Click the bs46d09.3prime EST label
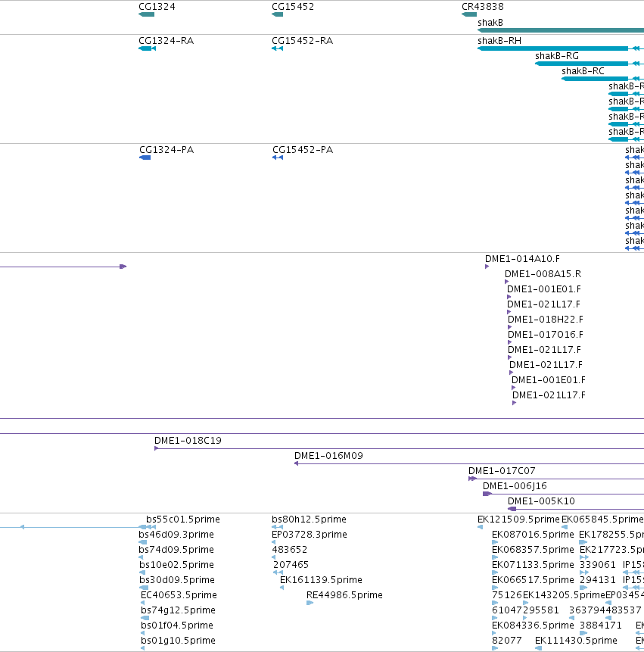 pyautogui.click(x=176, y=535)
